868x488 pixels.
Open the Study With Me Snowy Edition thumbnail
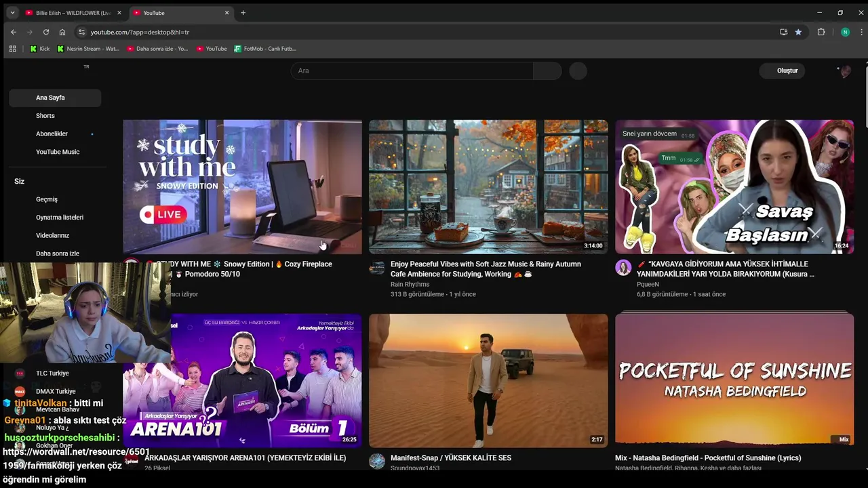point(242,187)
